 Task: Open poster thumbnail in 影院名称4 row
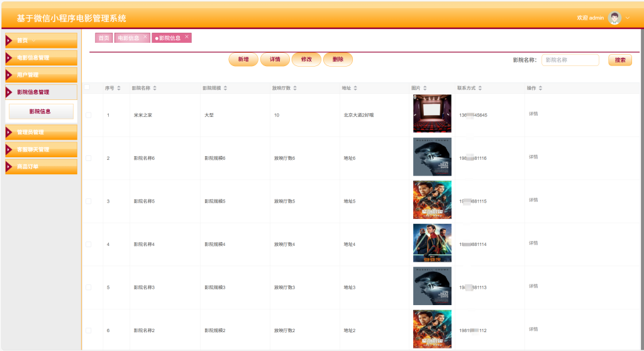[432, 243]
